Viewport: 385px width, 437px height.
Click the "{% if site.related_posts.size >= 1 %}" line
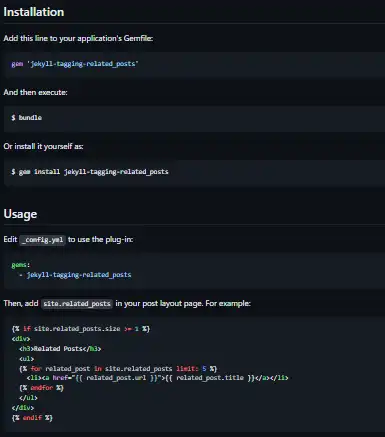tap(81, 329)
